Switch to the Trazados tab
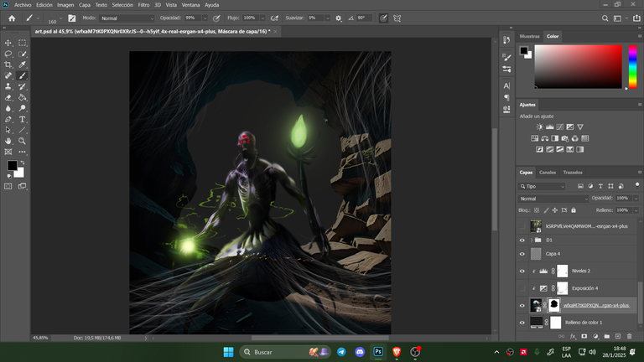 (x=573, y=173)
